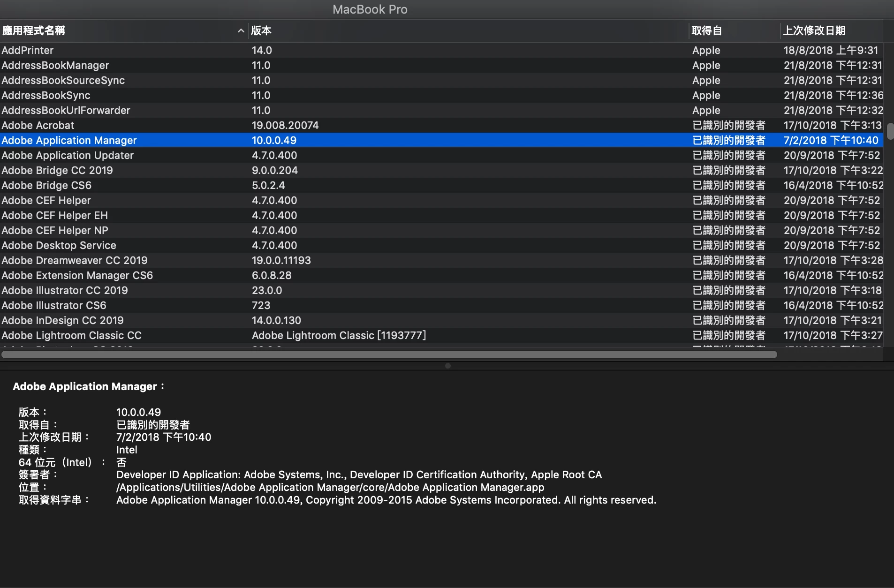Click the Adobe Application Manager detail heading
Screen dimensions: 894x588
(x=89, y=386)
